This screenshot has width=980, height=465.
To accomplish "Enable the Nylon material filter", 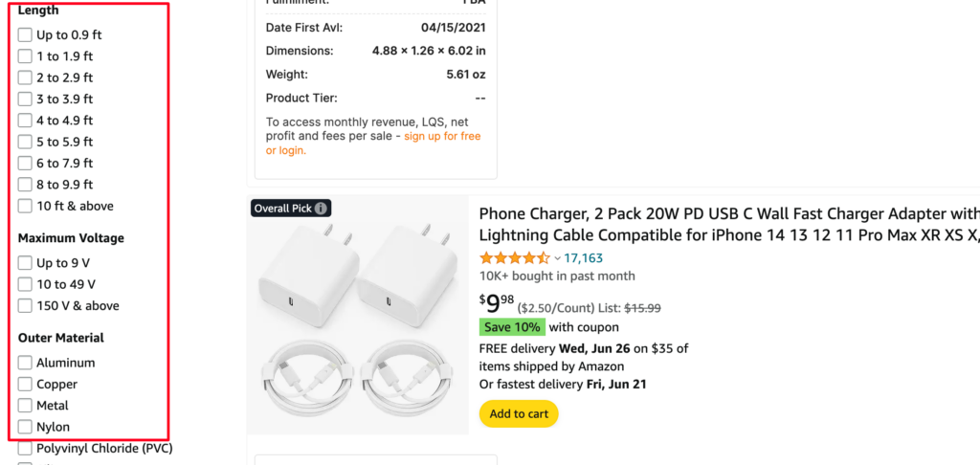I will click(x=25, y=427).
